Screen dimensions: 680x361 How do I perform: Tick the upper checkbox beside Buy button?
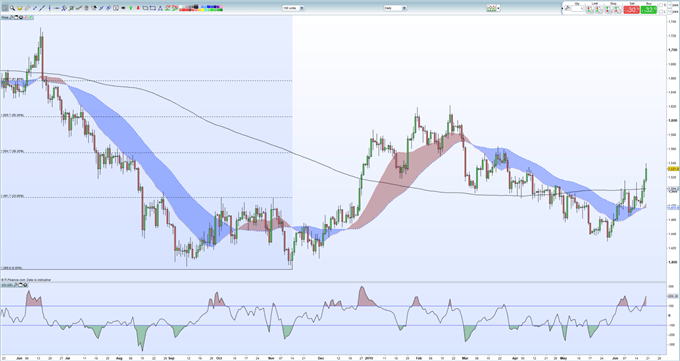click(660, 5)
